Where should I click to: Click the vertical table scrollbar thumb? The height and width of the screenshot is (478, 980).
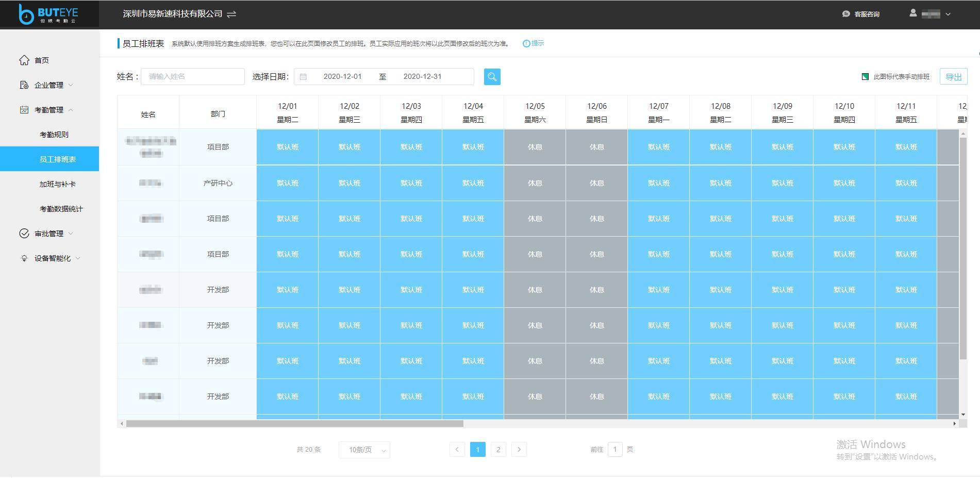(x=963, y=249)
